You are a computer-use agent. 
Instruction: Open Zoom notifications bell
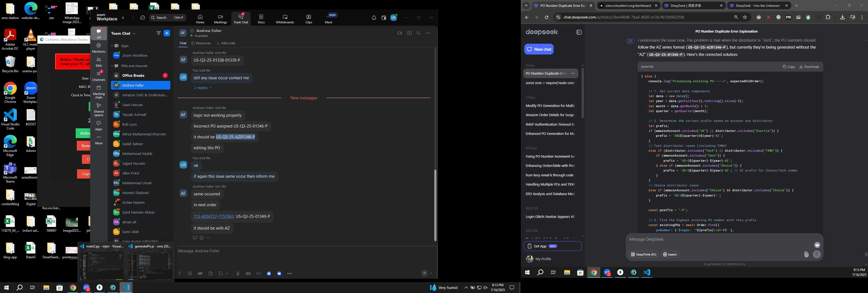point(374,18)
